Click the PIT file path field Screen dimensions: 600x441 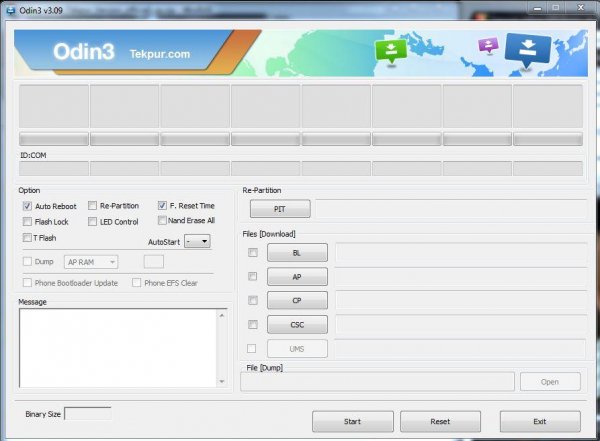[x=451, y=209]
